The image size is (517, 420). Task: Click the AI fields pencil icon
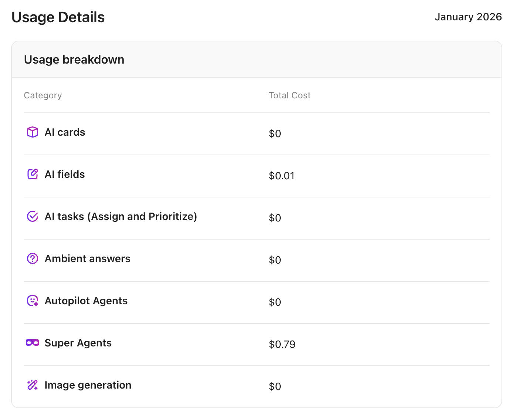pyautogui.click(x=33, y=174)
